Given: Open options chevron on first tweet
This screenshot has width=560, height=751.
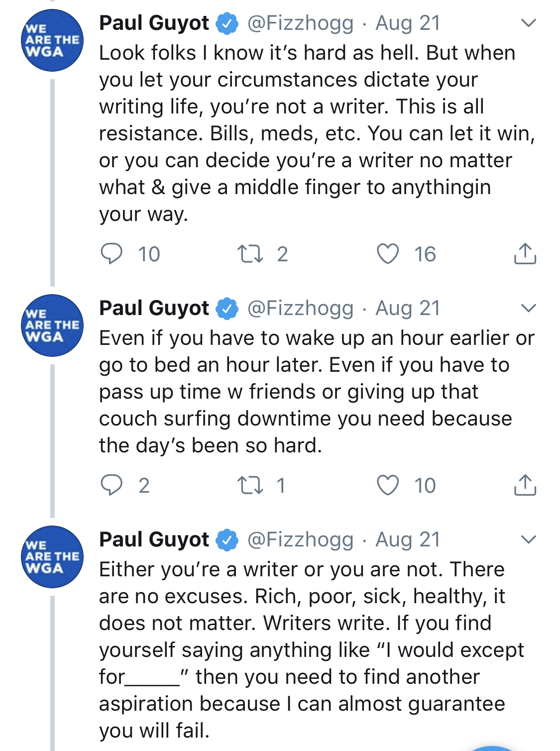Looking at the screenshot, I should (x=528, y=23).
